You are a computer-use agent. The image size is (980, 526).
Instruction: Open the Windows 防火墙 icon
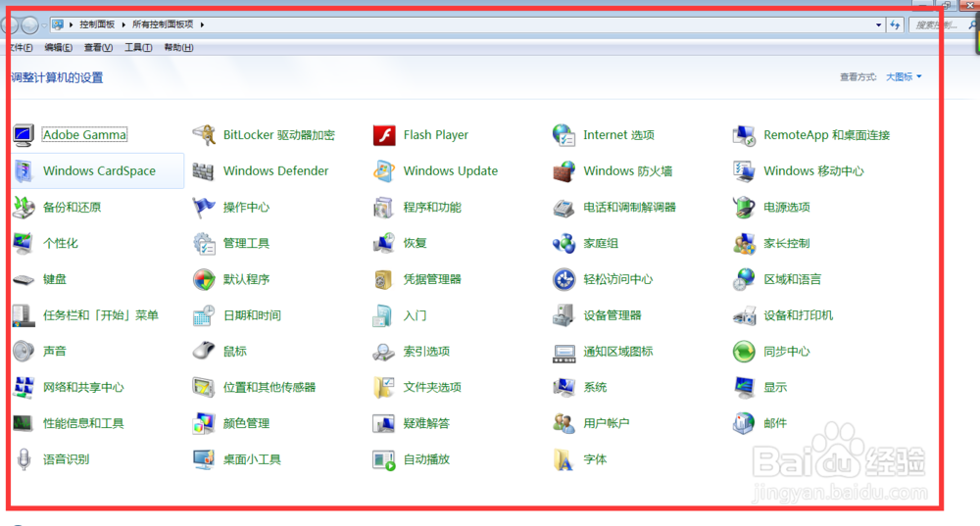point(563,171)
